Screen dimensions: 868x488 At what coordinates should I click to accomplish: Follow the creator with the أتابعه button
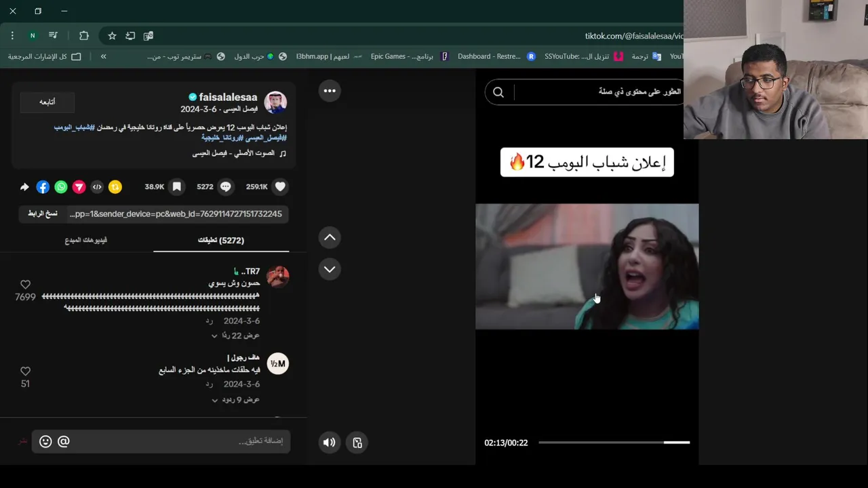click(47, 102)
